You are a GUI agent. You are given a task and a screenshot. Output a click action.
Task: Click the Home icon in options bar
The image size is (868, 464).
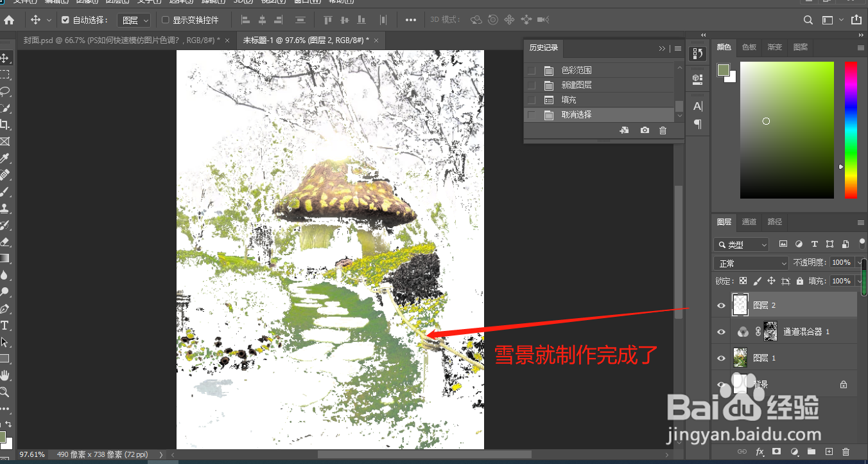coord(9,20)
